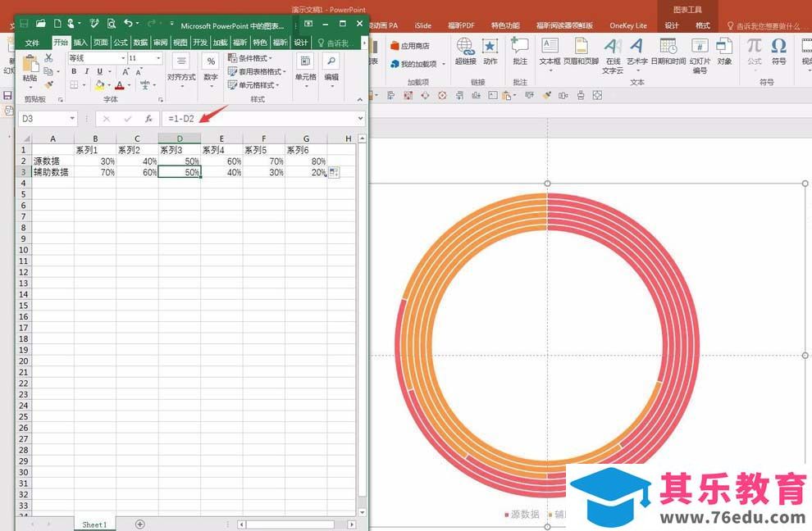Expand the table format (套用表格格式) menu

point(257,71)
